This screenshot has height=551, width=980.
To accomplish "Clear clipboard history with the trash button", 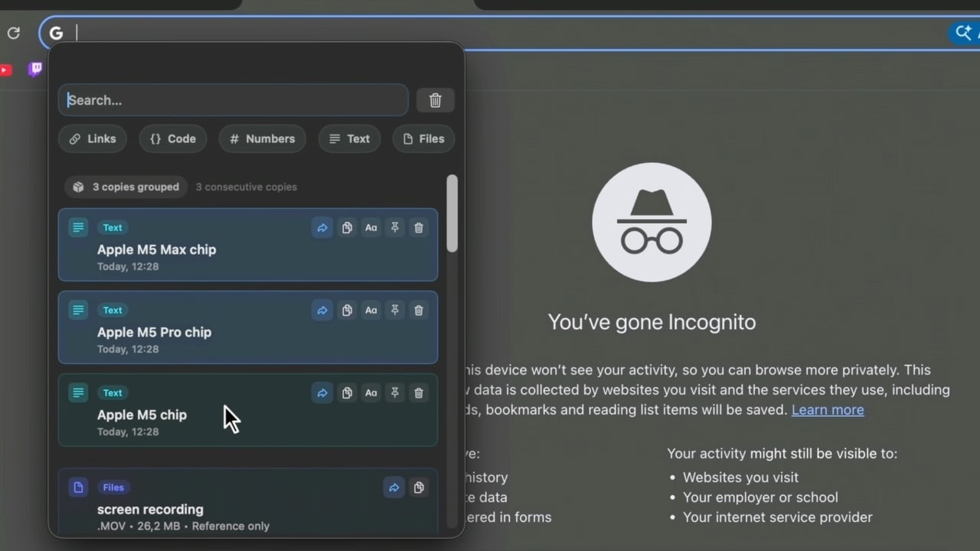I will click(435, 100).
